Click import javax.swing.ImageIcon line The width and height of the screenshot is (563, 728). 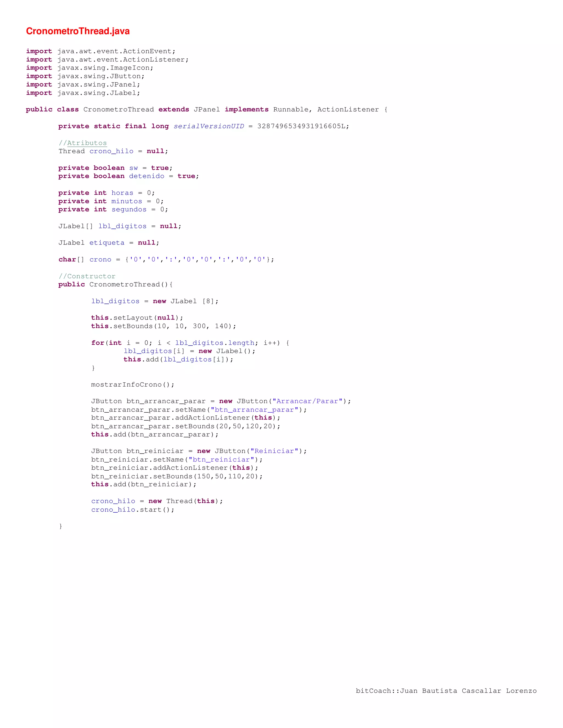point(90,68)
